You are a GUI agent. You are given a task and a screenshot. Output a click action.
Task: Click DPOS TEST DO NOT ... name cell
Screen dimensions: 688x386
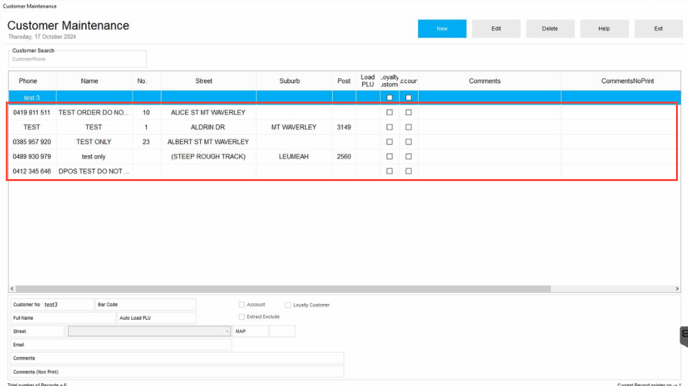93,172
